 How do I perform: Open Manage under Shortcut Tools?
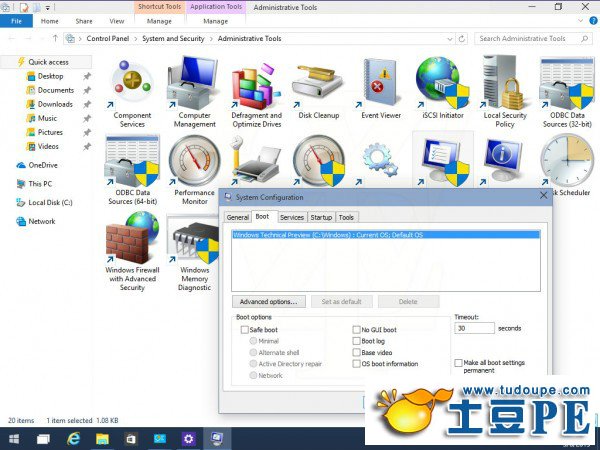coord(159,21)
